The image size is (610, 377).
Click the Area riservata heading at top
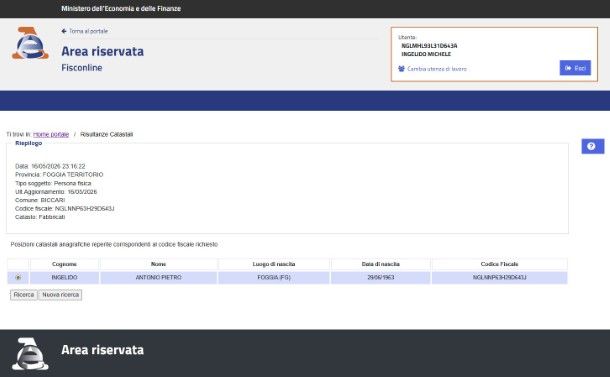103,51
